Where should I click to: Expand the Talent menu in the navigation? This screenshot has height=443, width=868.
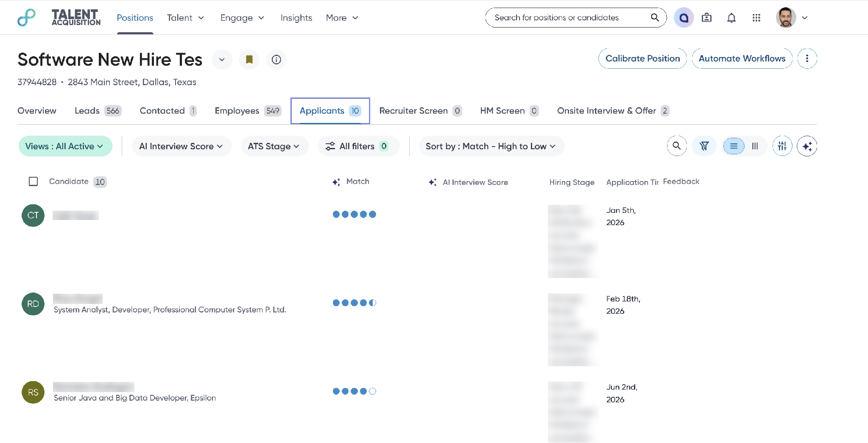pyautogui.click(x=186, y=18)
